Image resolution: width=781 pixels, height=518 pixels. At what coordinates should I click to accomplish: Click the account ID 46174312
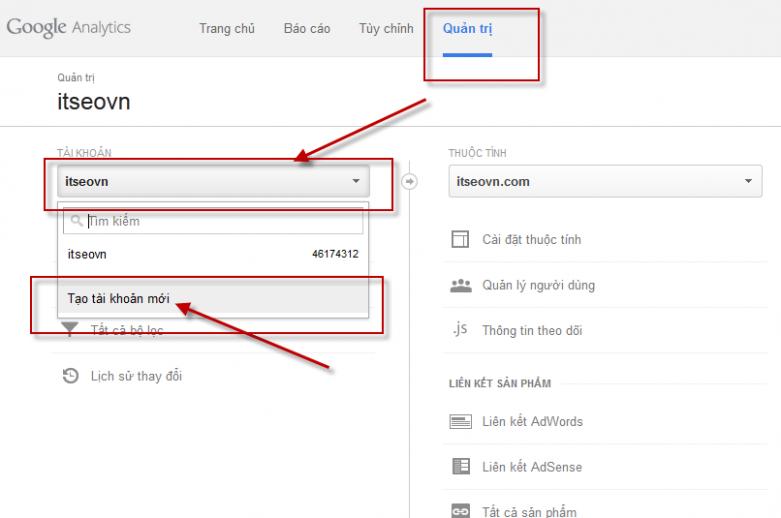point(335,254)
